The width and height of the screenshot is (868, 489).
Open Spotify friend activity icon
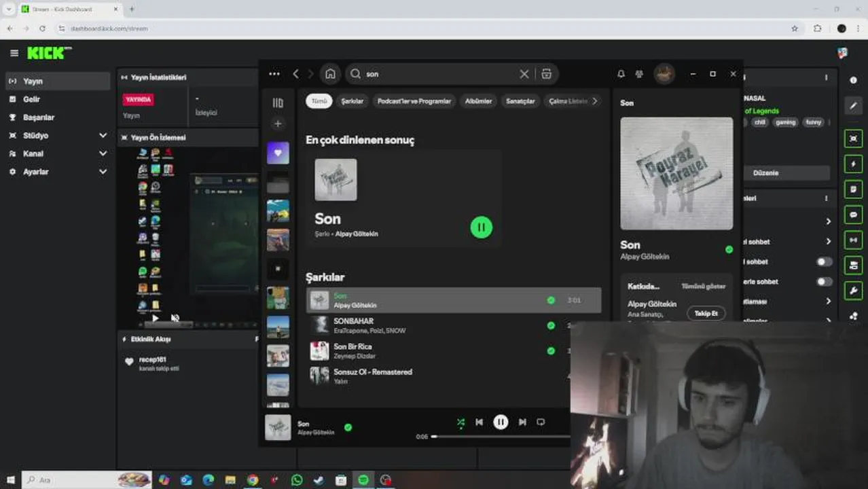click(x=639, y=74)
